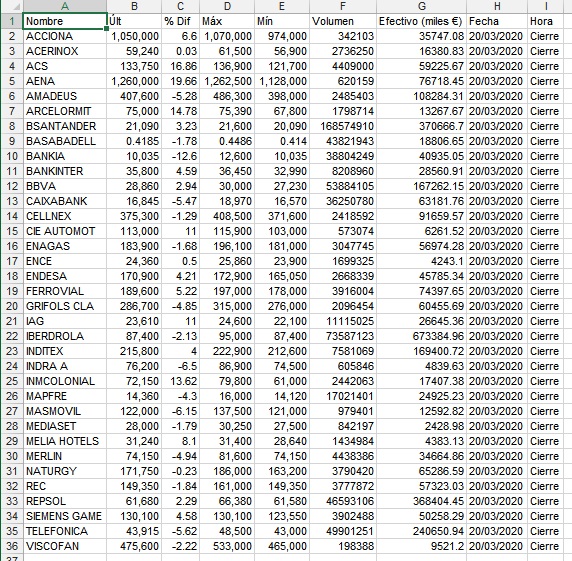Select row 5 header
The image size is (572, 561).
click(x=12, y=81)
